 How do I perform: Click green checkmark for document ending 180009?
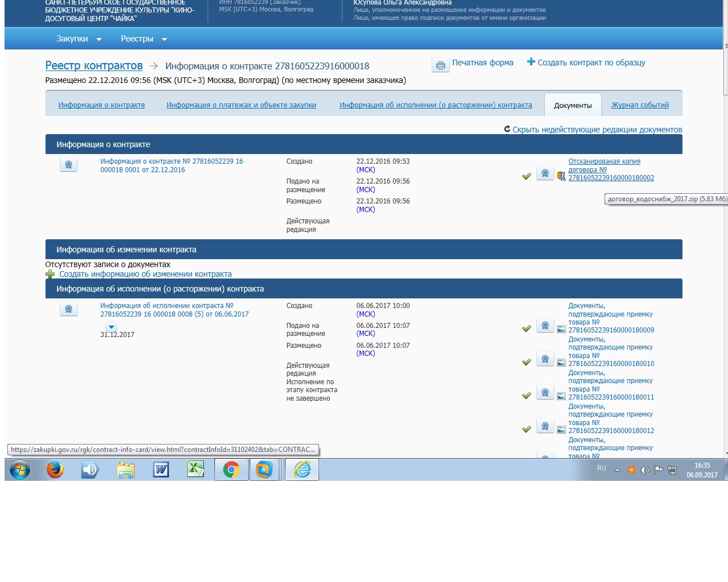(527, 329)
